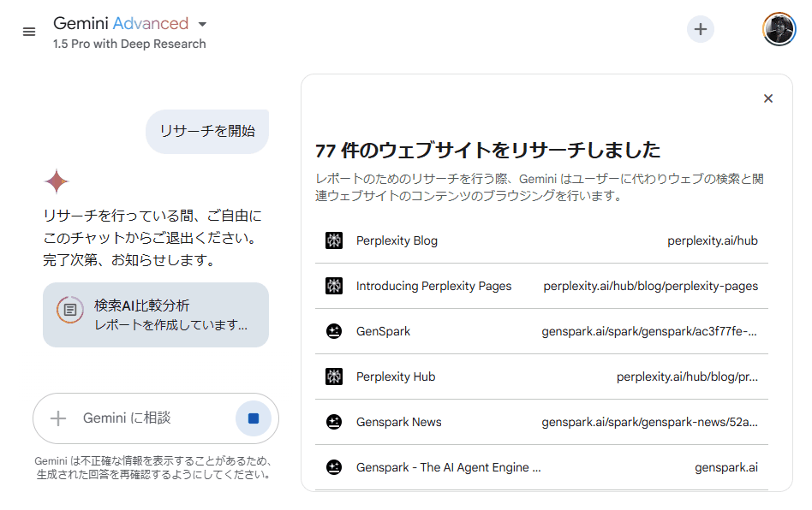Viewport: 812px width, 510px height.
Task: Select the リサーチを開始 message bubble
Action: coord(207,132)
